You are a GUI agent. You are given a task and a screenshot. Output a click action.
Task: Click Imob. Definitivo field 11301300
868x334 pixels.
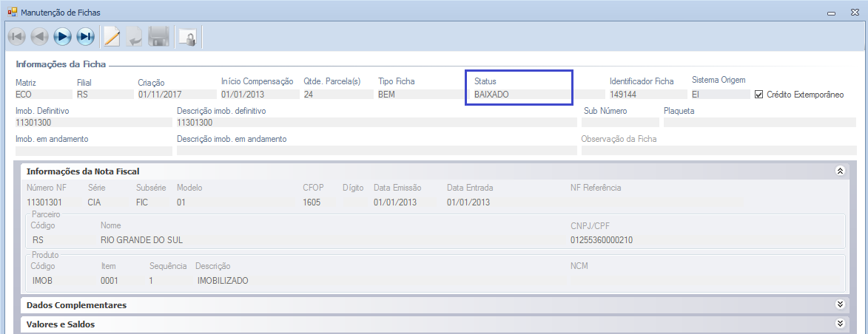(94, 122)
